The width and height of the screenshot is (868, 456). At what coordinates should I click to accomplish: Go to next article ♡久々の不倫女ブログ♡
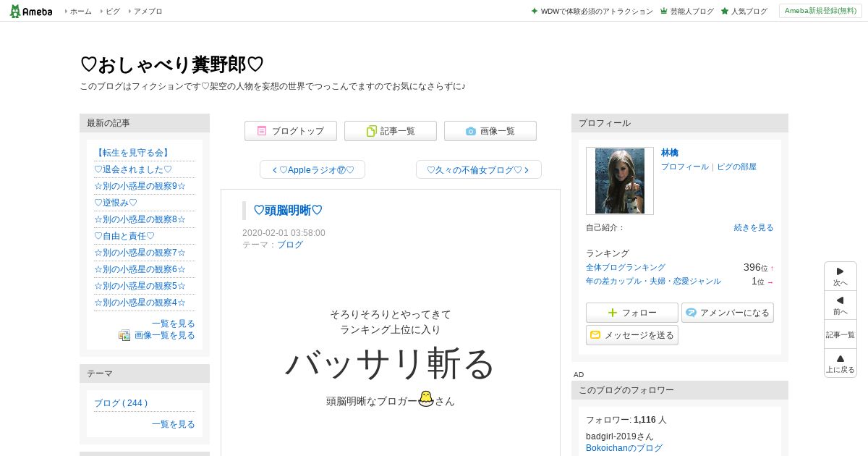point(479,170)
